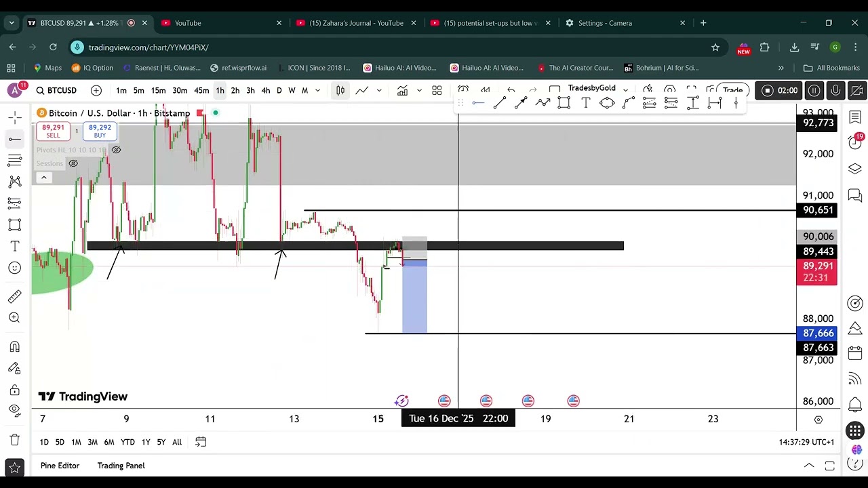This screenshot has height=488, width=868.
Task: Open the Fibonacci/Gann tools in left sidebar
Action: [14, 161]
